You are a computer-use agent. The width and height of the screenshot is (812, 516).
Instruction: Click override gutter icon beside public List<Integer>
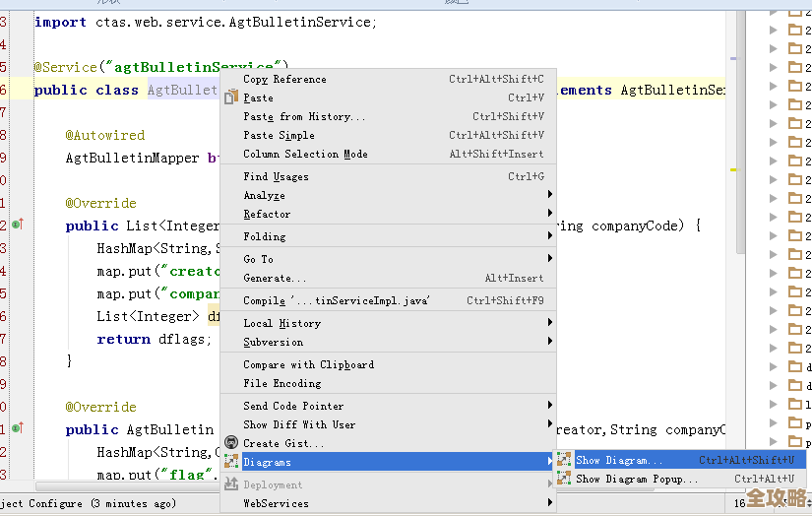pyautogui.click(x=17, y=226)
